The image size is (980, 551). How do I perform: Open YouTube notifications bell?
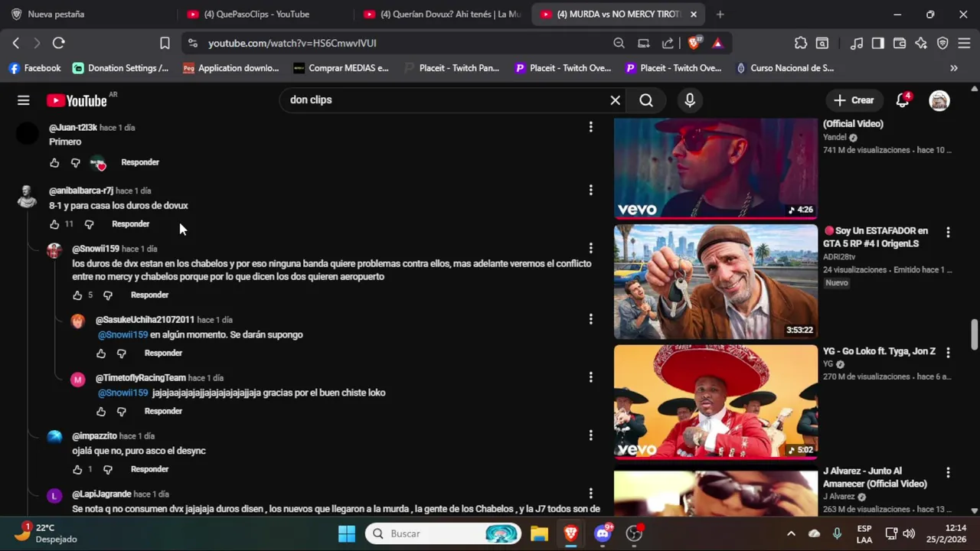click(x=903, y=100)
